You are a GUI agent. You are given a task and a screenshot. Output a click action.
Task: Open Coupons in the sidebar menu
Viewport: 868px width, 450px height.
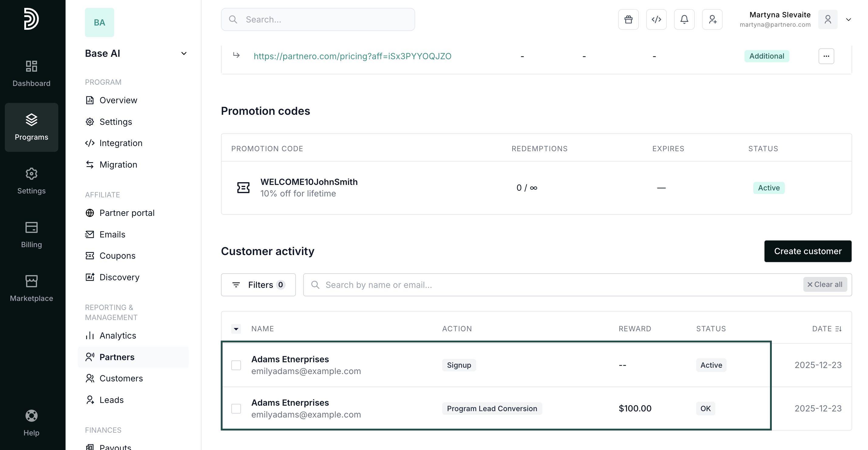117,256
